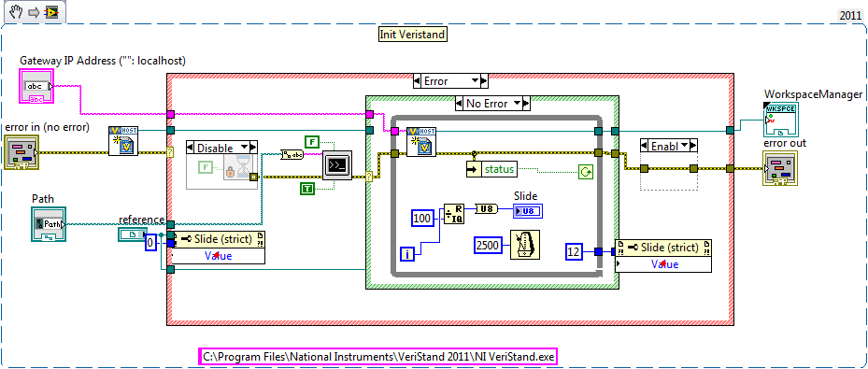This screenshot has height=369, width=868.
Task: Click the WorkspaceManager indicator terminal
Action: coord(781,119)
